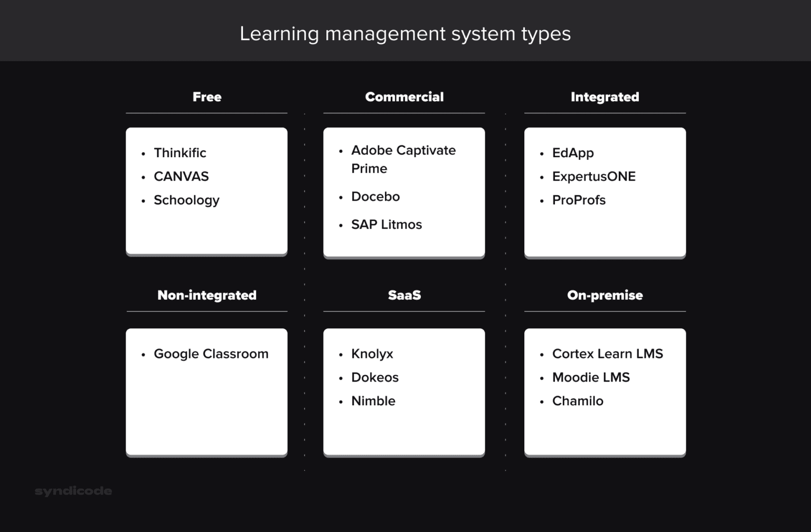Click the SAP Litmos item
This screenshot has width=811, height=532.
[386, 224]
